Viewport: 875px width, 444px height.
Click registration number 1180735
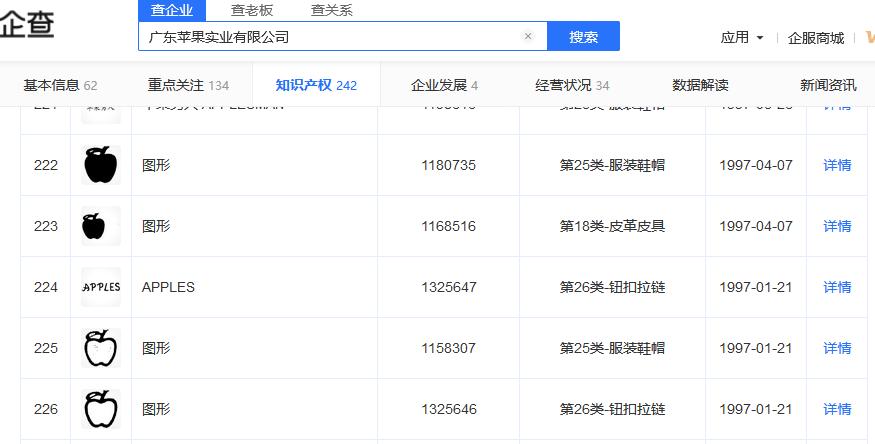pyautogui.click(x=449, y=165)
